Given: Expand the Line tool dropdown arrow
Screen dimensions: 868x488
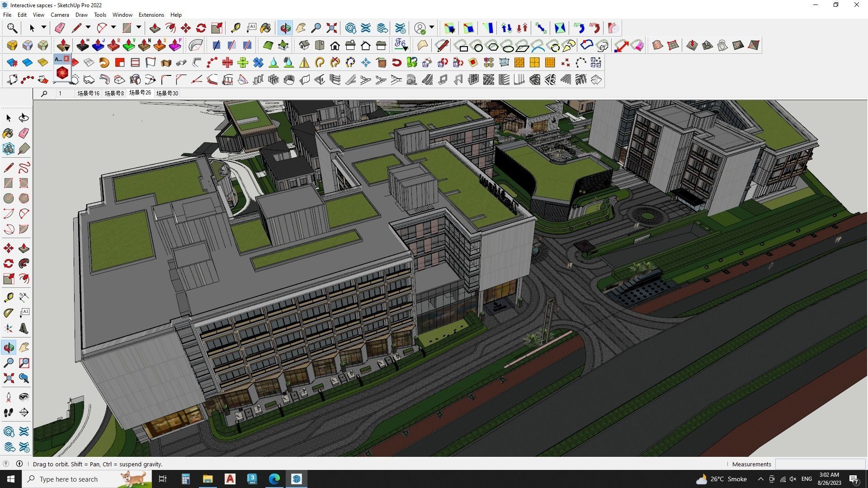Looking at the screenshot, I should (x=88, y=28).
